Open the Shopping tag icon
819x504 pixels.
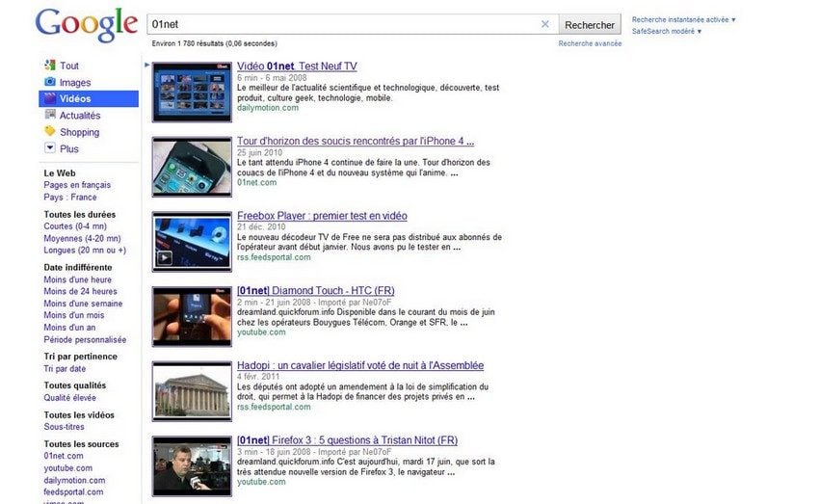(x=50, y=132)
